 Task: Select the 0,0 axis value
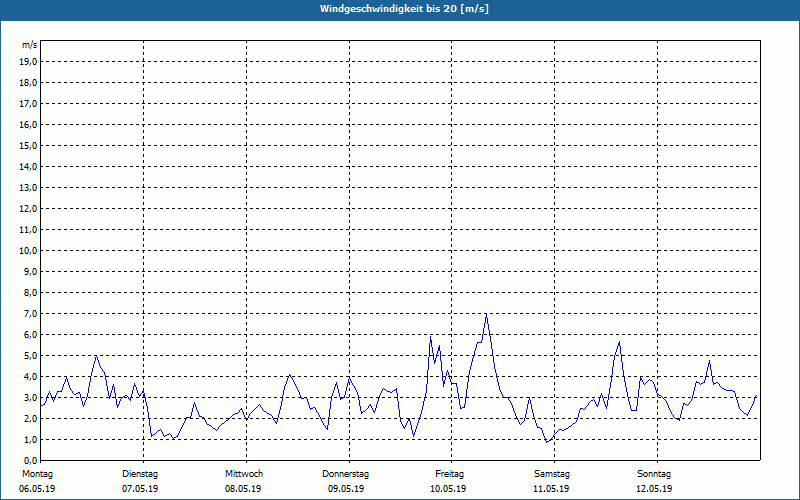point(30,460)
